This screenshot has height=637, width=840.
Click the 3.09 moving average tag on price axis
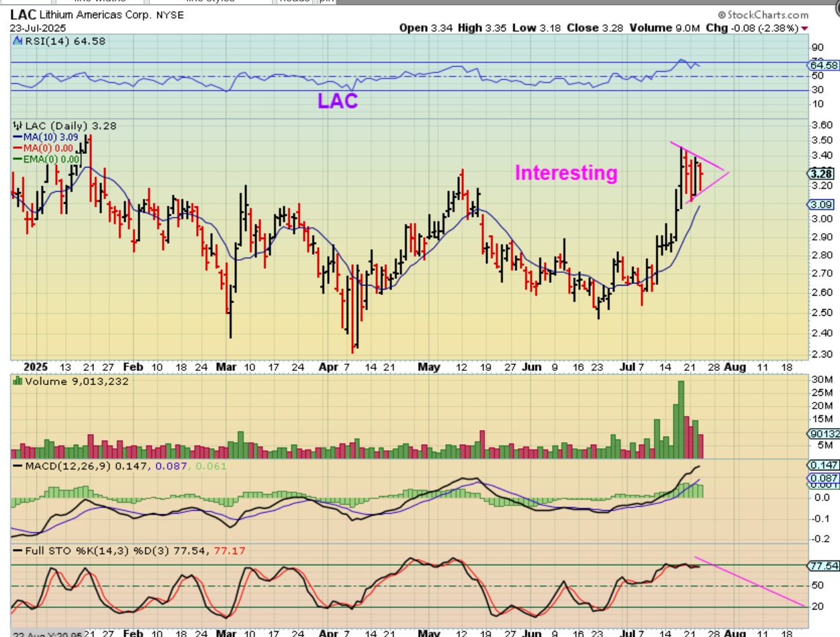(821, 204)
